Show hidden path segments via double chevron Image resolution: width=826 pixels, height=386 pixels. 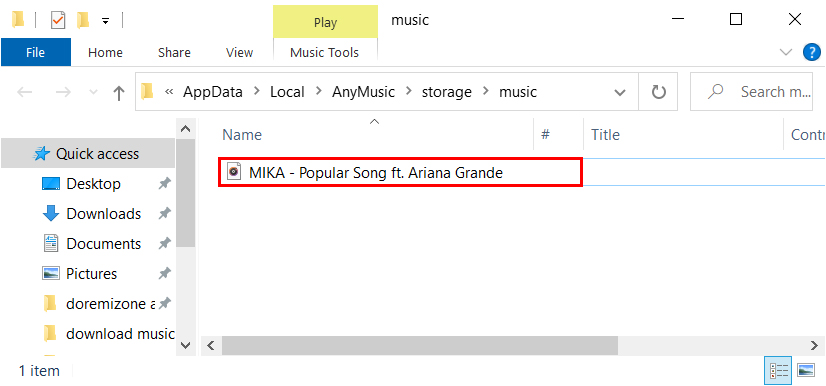pos(169,92)
